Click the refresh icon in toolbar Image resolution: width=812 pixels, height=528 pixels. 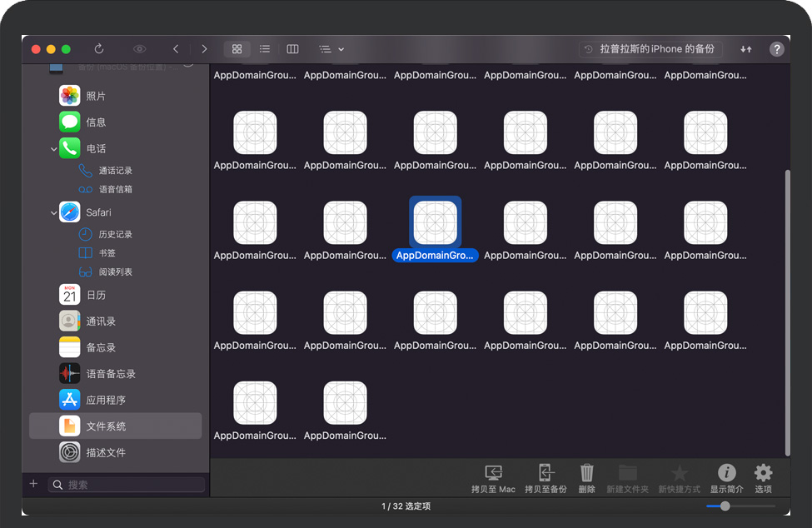click(x=99, y=49)
